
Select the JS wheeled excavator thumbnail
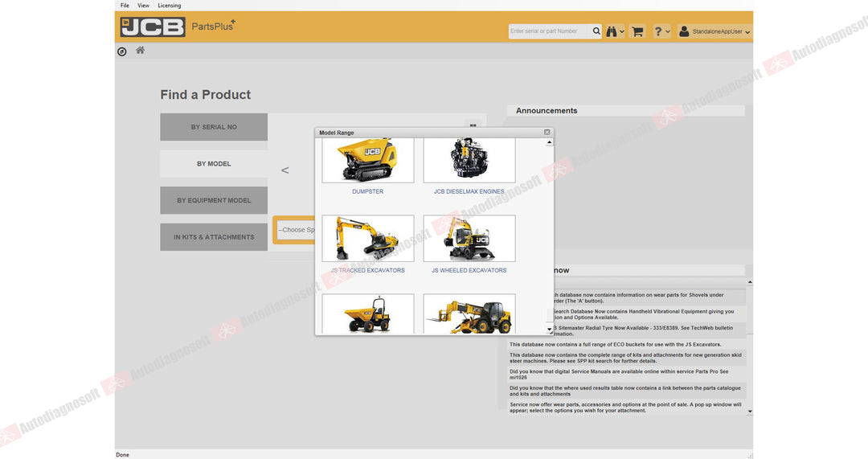point(469,238)
